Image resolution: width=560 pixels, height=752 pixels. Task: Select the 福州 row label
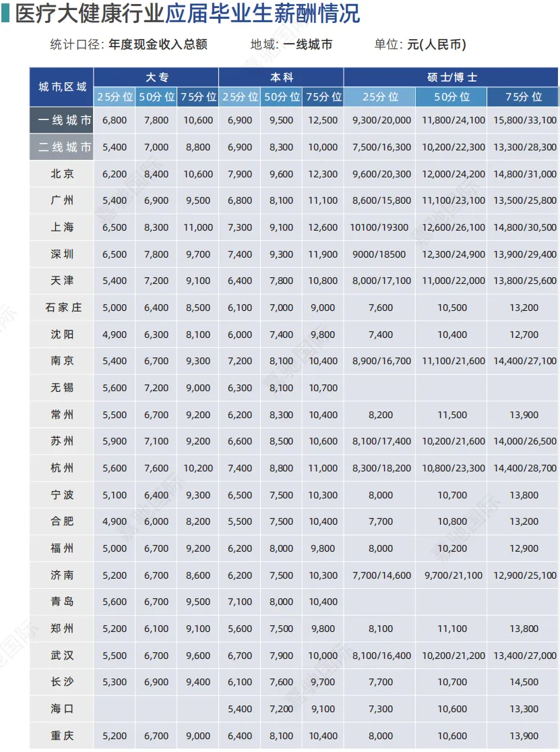coord(62,548)
